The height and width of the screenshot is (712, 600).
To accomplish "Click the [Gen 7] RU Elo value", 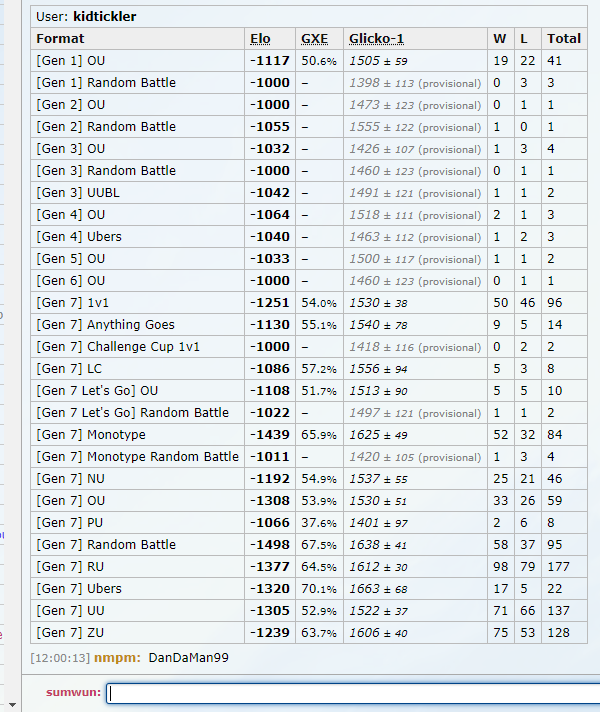I will [x=269, y=567].
